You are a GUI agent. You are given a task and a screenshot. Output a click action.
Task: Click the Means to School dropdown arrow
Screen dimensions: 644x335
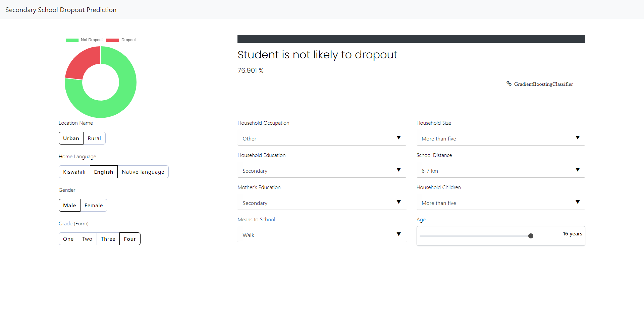pos(398,234)
